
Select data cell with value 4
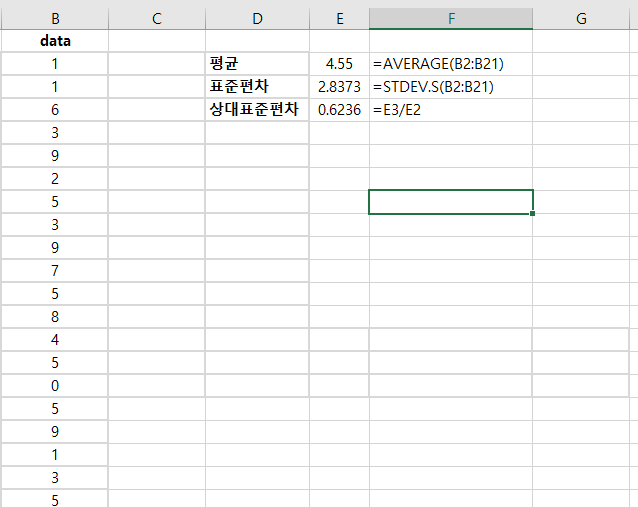click(x=55, y=339)
